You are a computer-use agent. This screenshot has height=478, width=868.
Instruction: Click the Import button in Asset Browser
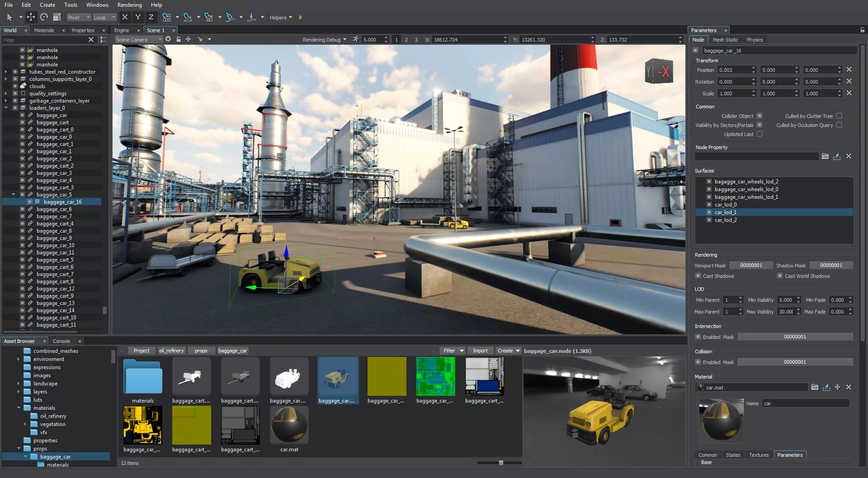[480, 351]
